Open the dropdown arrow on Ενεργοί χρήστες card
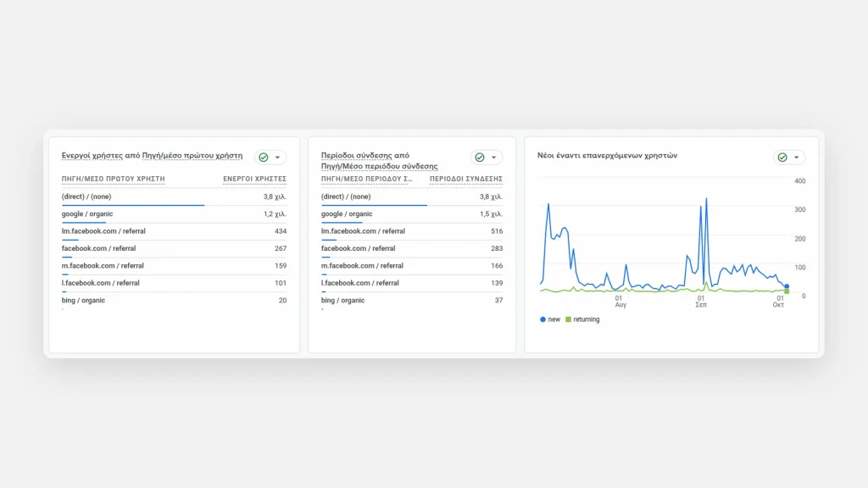The width and height of the screenshot is (868, 488). point(278,157)
